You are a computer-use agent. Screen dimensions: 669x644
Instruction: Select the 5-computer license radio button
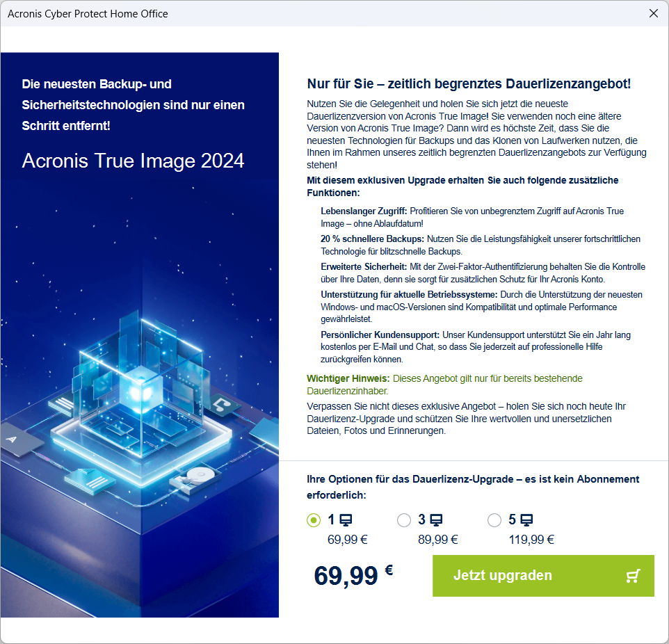coord(494,520)
